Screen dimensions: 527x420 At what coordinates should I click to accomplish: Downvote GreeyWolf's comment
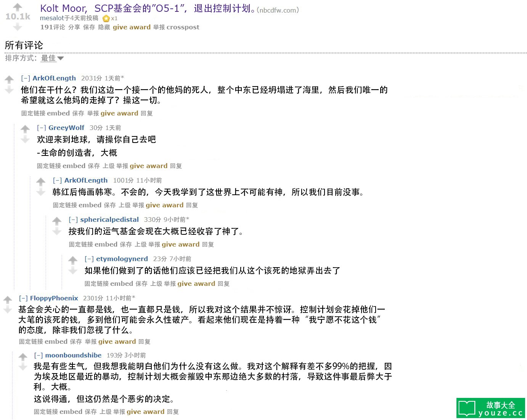tap(25, 139)
